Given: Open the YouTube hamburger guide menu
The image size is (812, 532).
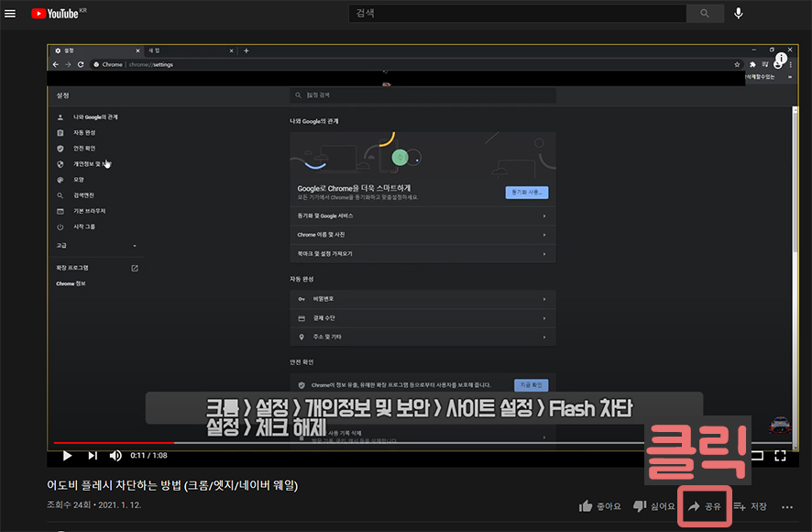Looking at the screenshot, I should click(10, 14).
